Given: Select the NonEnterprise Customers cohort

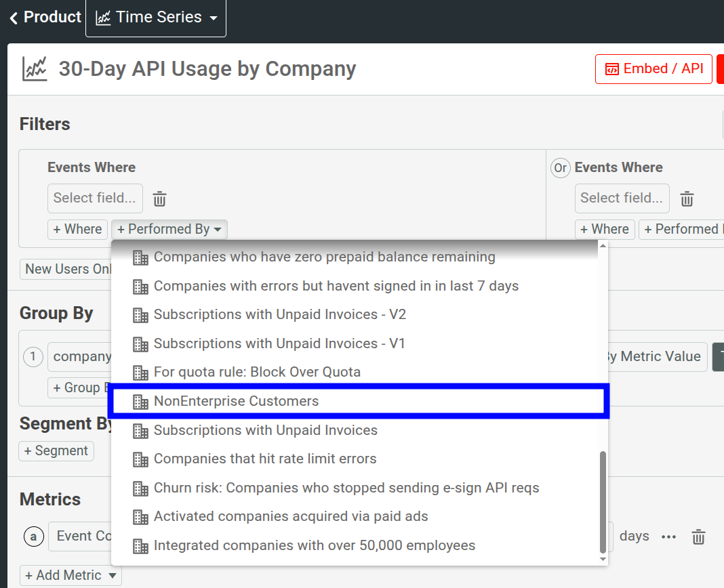Looking at the screenshot, I should click(237, 402).
